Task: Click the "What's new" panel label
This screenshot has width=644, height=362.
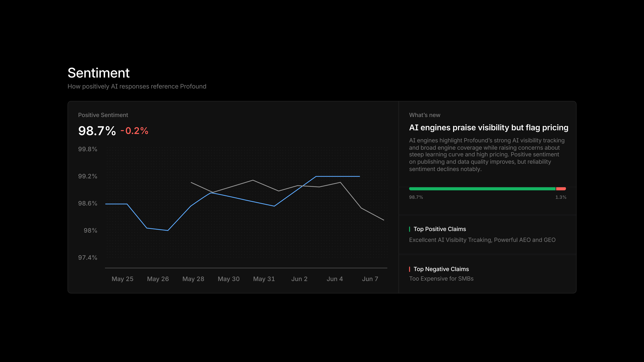Action: (424, 115)
